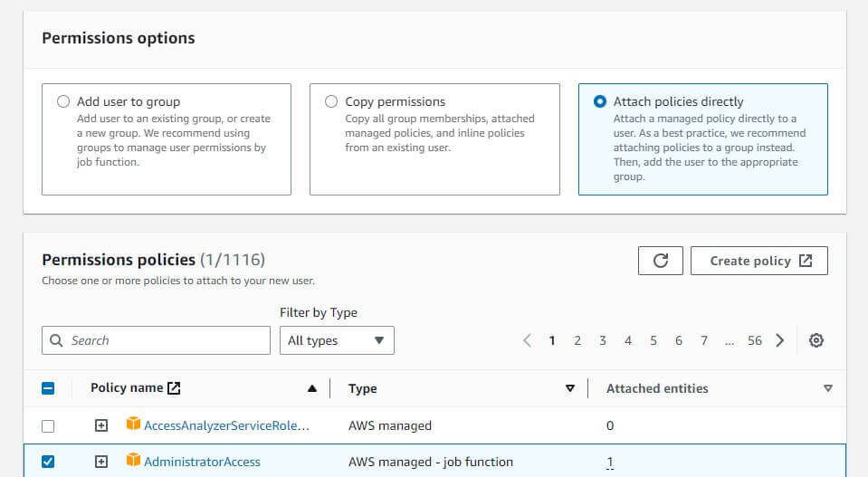Click the pagination ellipsis
The image size is (868, 477).
pos(730,342)
